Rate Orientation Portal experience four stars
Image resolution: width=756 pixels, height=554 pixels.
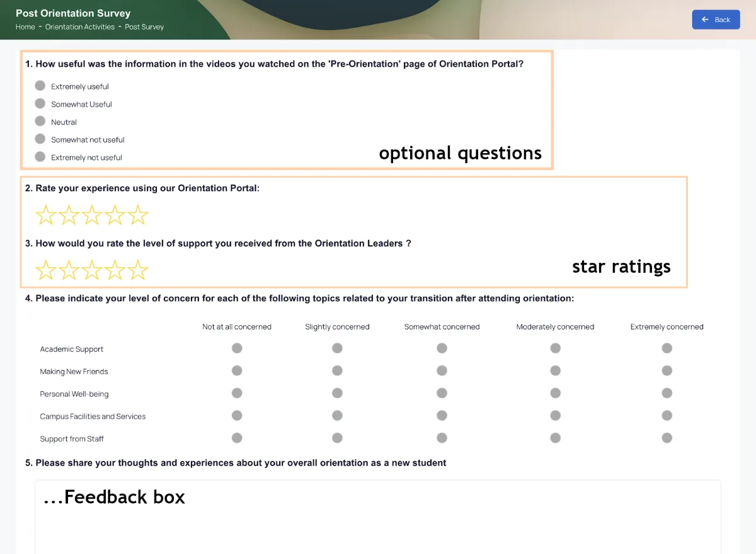[x=115, y=215]
